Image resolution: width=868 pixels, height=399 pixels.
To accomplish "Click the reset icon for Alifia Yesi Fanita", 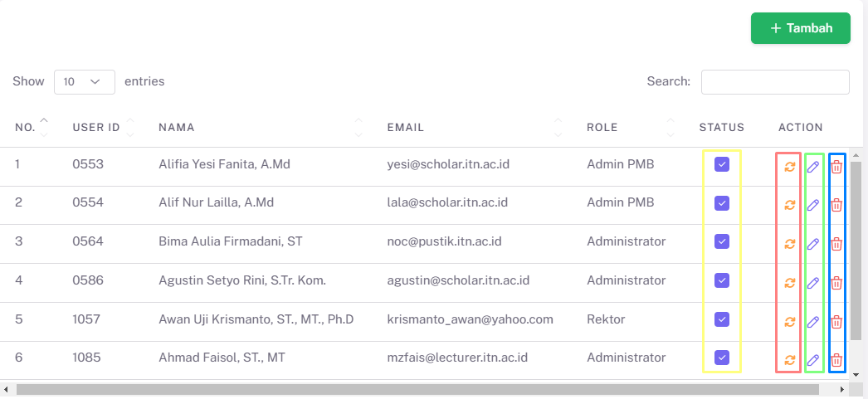I will click(x=790, y=167).
